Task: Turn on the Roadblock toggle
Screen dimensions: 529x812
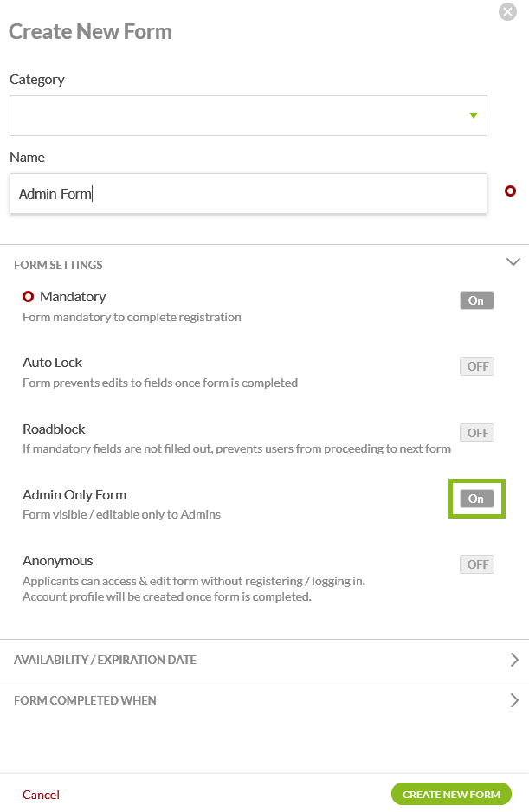Action: coord(477,433)
